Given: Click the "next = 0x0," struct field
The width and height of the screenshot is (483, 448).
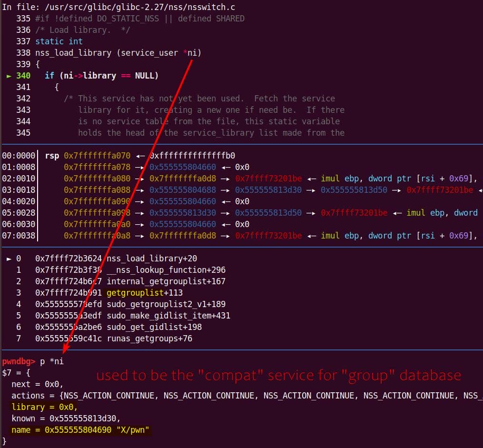Looking at the screenshot, I should pos(37,384).
